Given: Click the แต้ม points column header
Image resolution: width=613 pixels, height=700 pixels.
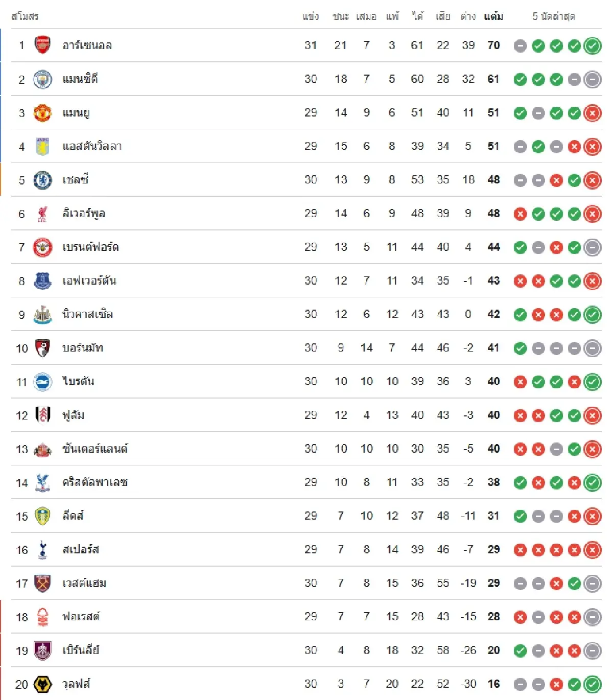Looking at the screenshot, I should (493, 16).
